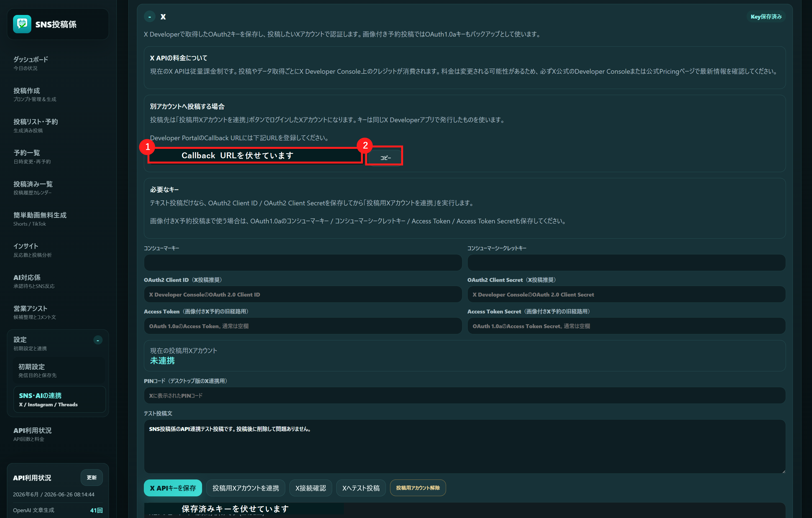This screenshot has height=518, width=812.
Task: Open the ダッシュボード menu item
Action: [58, 63]
